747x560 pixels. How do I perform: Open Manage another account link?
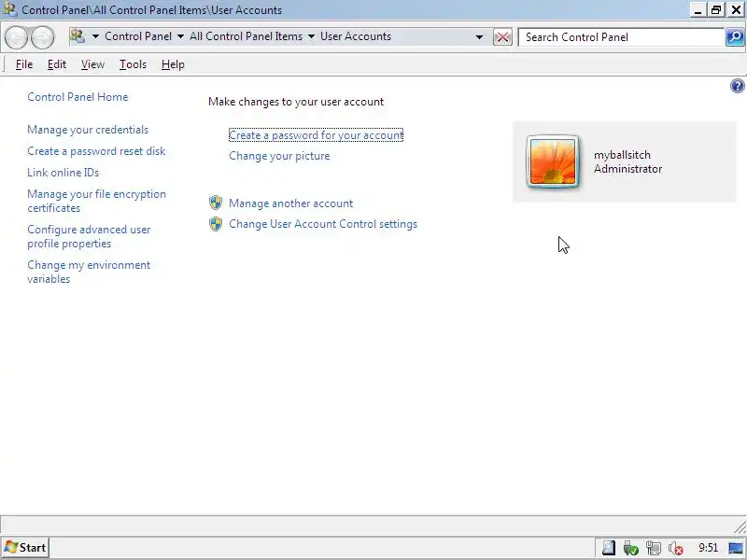pos(290,203)
